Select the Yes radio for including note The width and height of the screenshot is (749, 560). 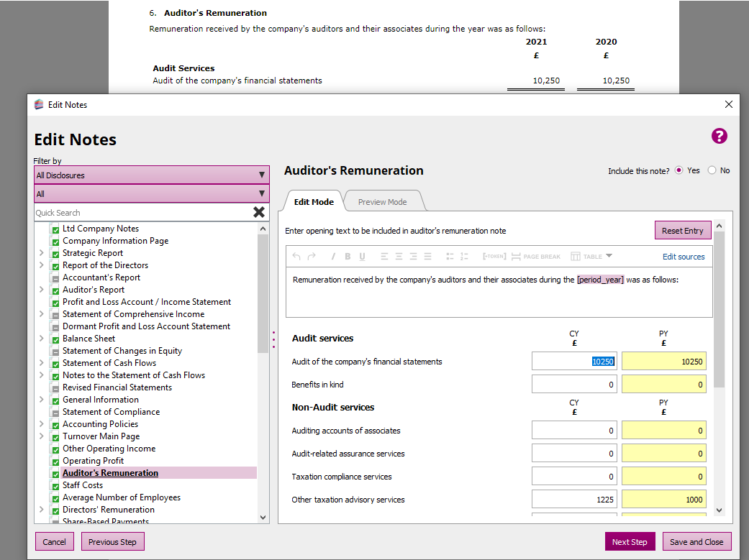click(679, 170)
